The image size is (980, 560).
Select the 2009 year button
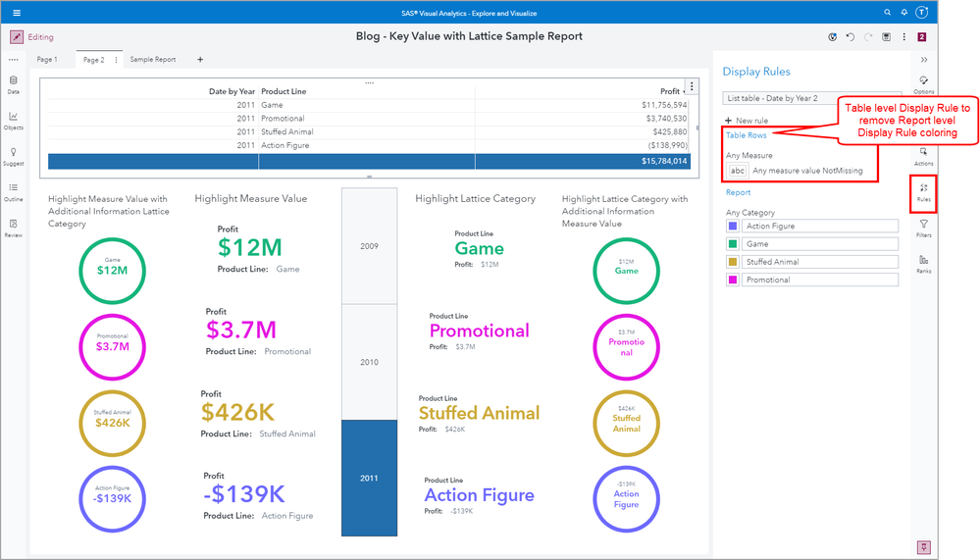370,246
